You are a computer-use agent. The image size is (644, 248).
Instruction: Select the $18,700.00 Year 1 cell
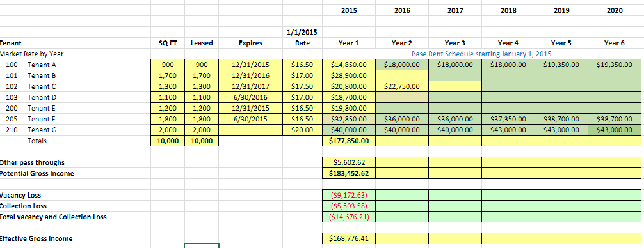(x=349, y=97)
